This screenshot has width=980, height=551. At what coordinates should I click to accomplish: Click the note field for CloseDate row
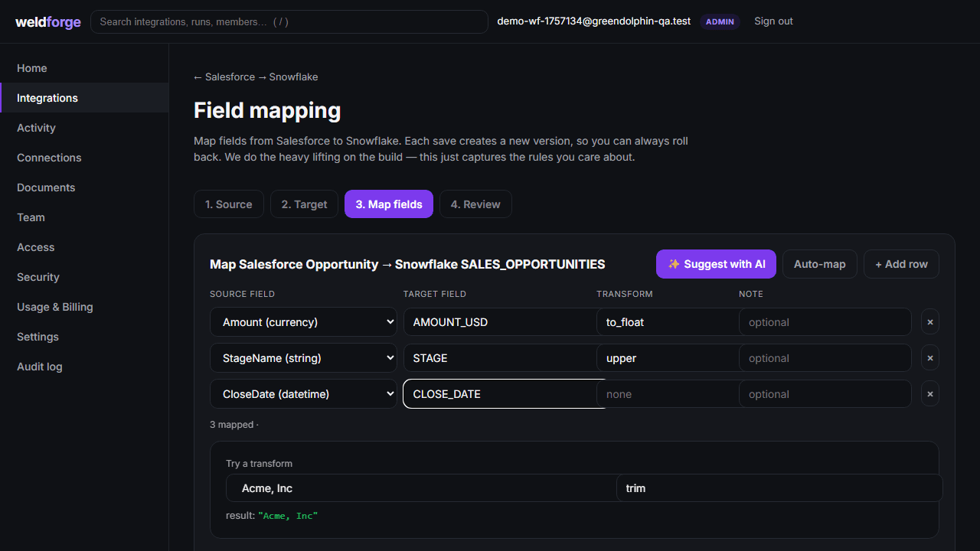pyautogui.click(x=825, y=394)
